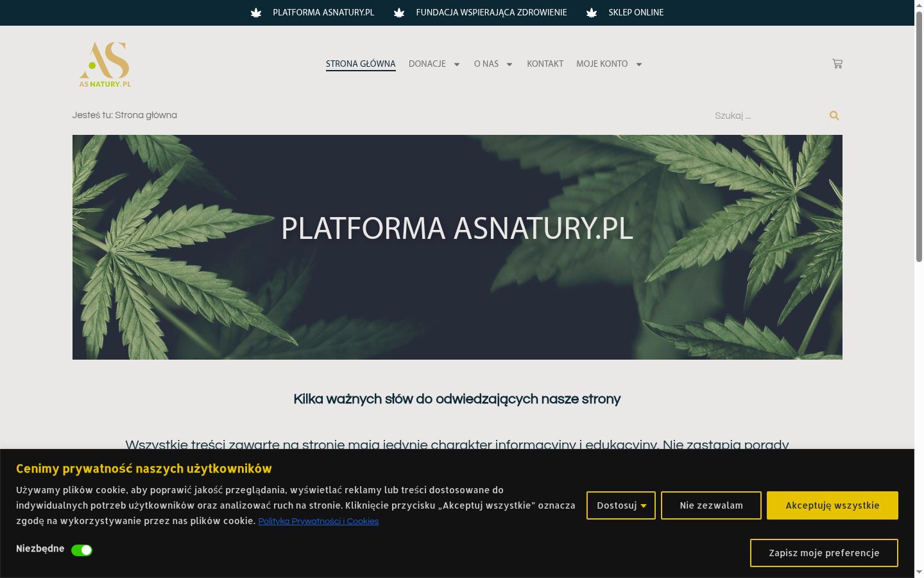Open the Dostosuj cookie options dropdown
Viewport: 924px width, 578px height.
(621, 505)
